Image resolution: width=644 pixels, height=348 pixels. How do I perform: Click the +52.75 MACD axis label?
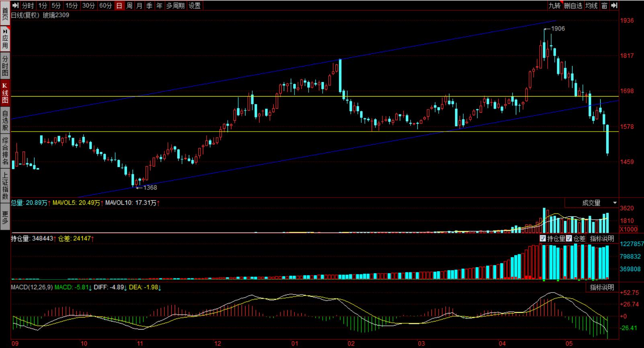click(x=630, y=292)
